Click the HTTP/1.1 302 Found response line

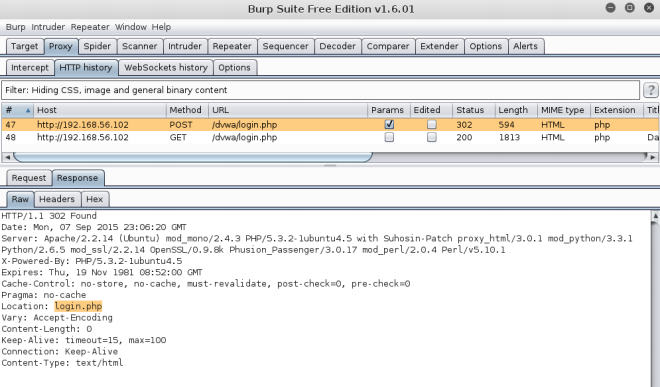[x=49, y=216]
